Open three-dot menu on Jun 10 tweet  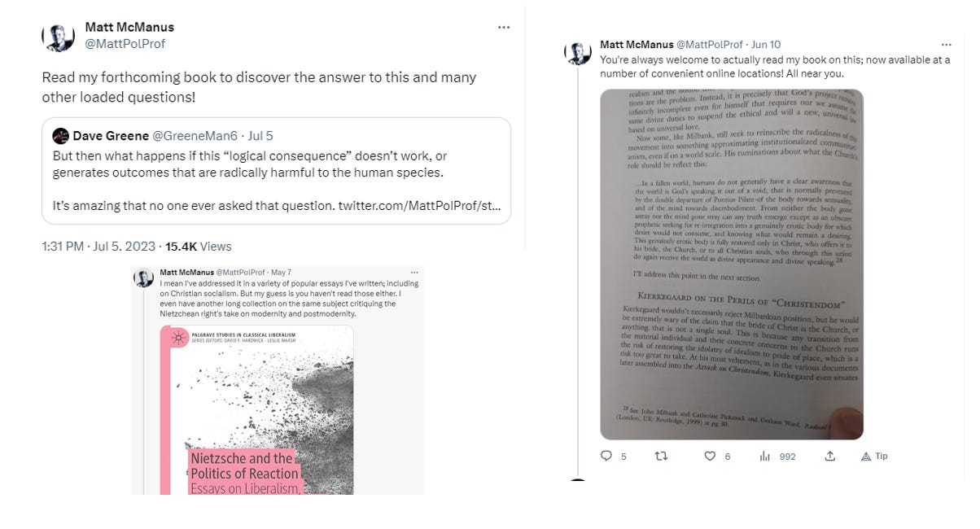pos(946,45)
